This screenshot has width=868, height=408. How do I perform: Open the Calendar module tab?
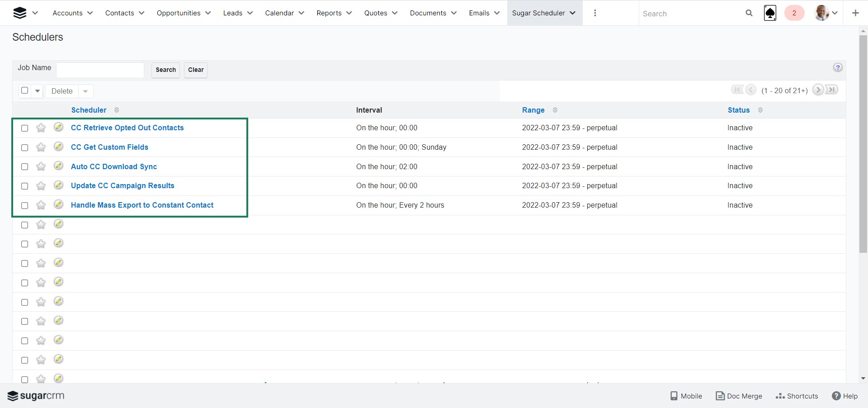coord(279,13)
